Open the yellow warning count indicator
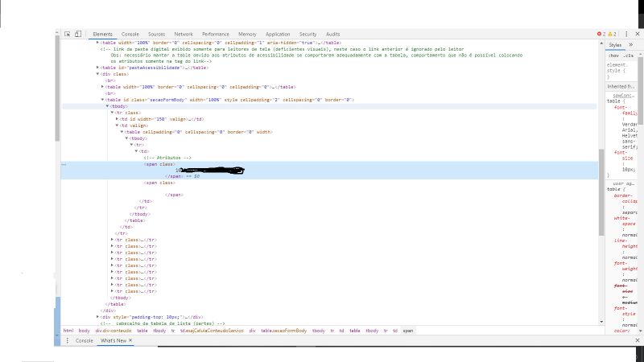This screenshot has width=644, height=362. pyautogui.click(x=612, y=34)
